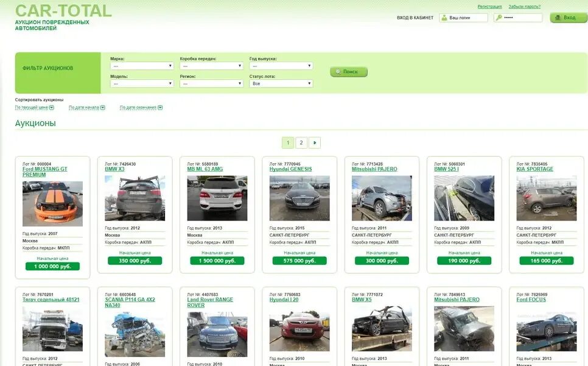Click the Ford FOCUS photo
The height and width of the screenshot is (366, 588).
[547, 329]
